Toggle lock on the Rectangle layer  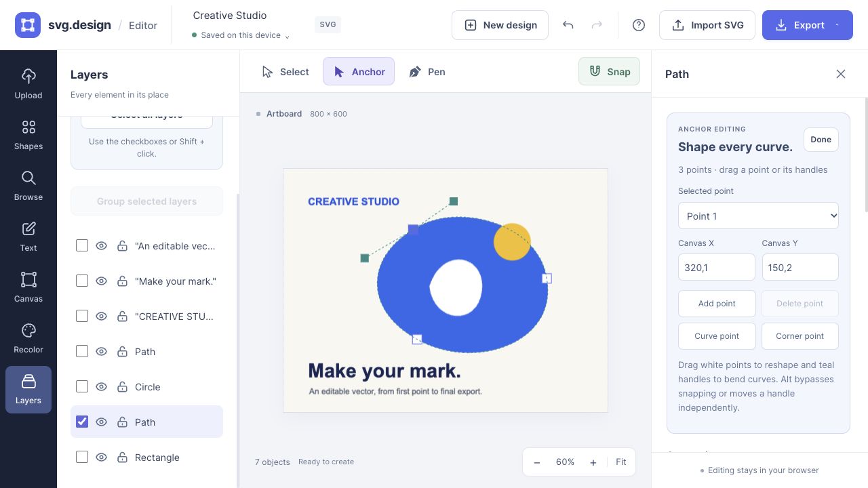tap(122, 457)
